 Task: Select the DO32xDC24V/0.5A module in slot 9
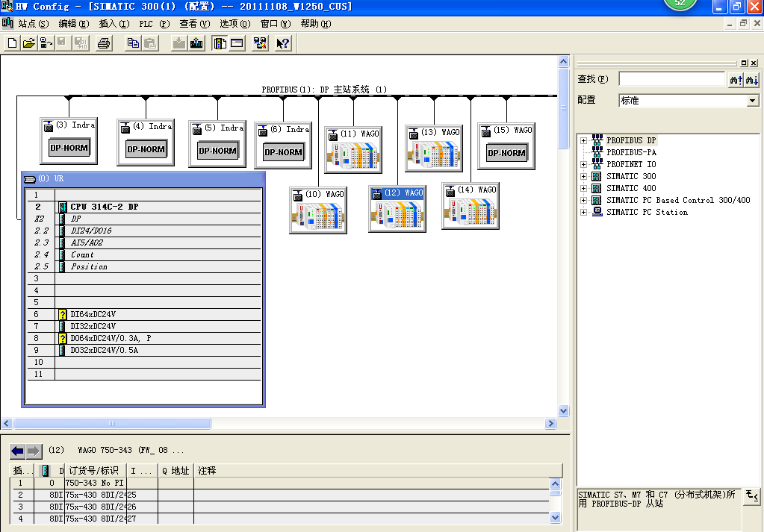pos(144,350)
